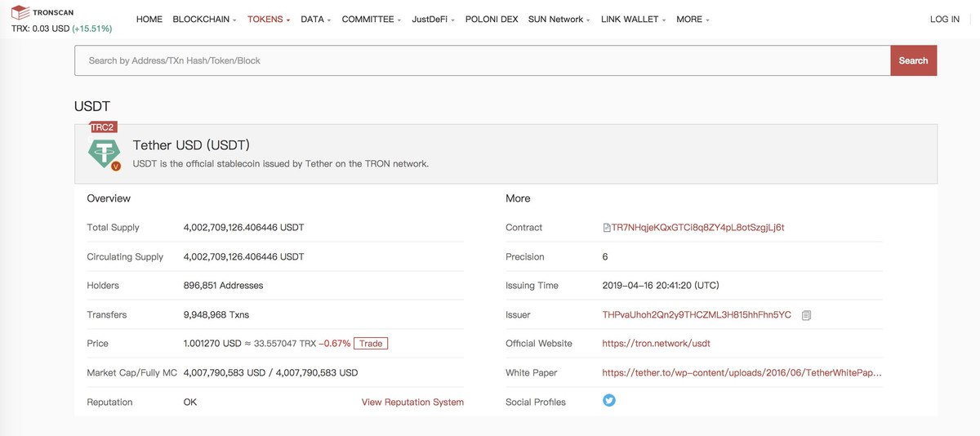Viewport: 980px width, 436px height.
Task: Click the Overview section heading
Action: pos(109,198)
